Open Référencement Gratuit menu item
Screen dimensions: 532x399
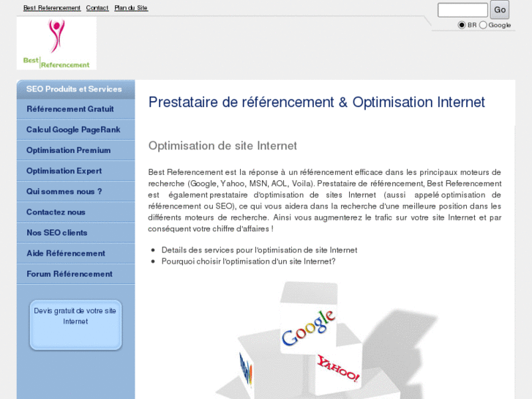point(75,109)
